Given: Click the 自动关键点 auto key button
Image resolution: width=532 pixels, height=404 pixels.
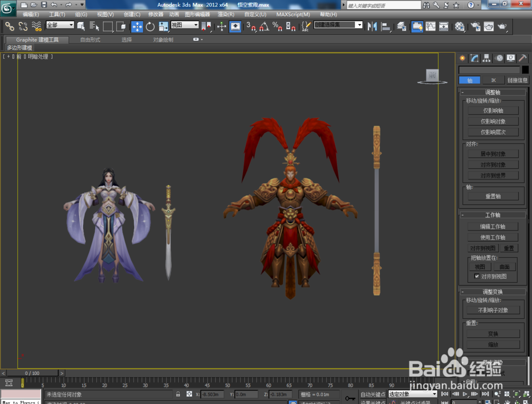Looking at the screenshot, I should [x=373, y=394].
